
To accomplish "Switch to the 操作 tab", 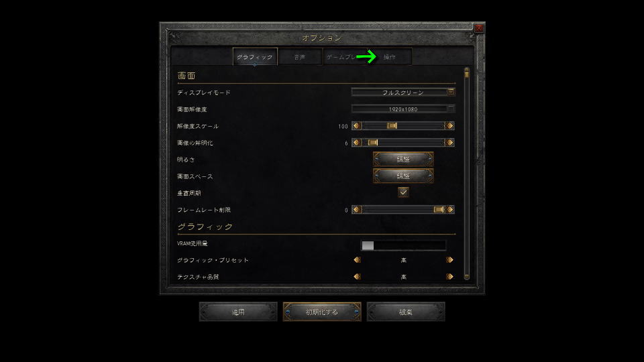I will coord(389,57).
